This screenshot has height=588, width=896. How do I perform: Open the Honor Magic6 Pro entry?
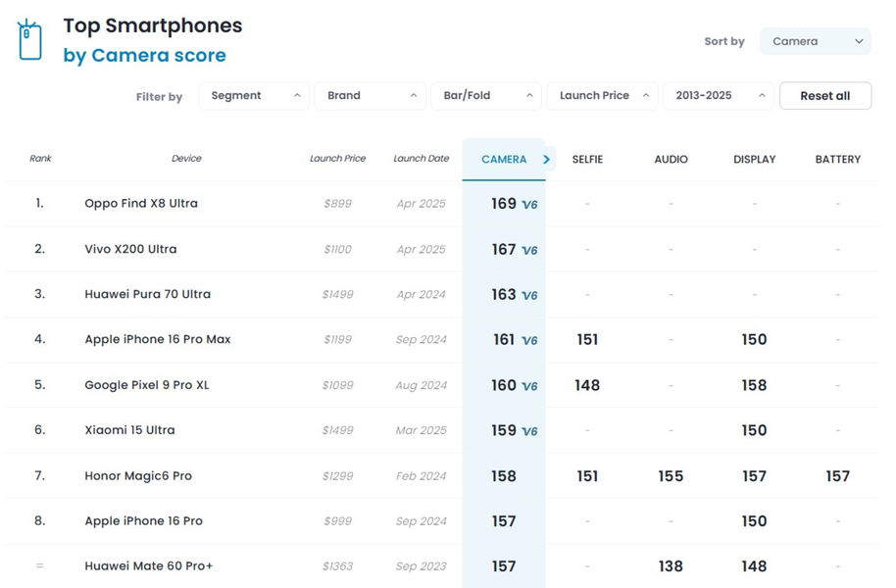tap(138, 476)
